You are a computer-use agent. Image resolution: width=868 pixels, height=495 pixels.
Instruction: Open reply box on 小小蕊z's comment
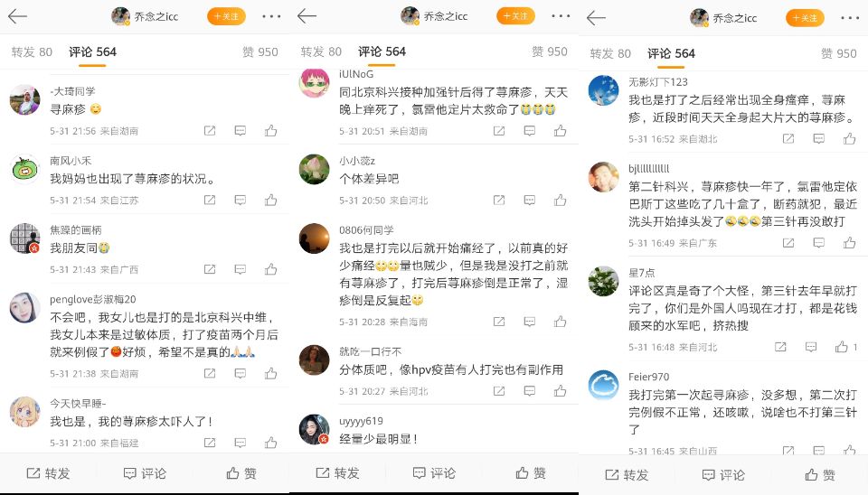530,200
